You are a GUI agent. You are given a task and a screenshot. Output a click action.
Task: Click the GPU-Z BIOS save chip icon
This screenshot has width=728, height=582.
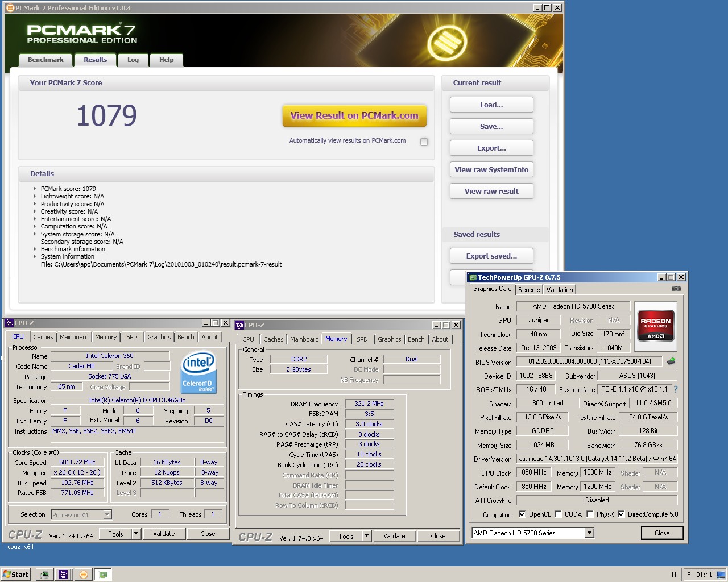[x=671, y=361]
